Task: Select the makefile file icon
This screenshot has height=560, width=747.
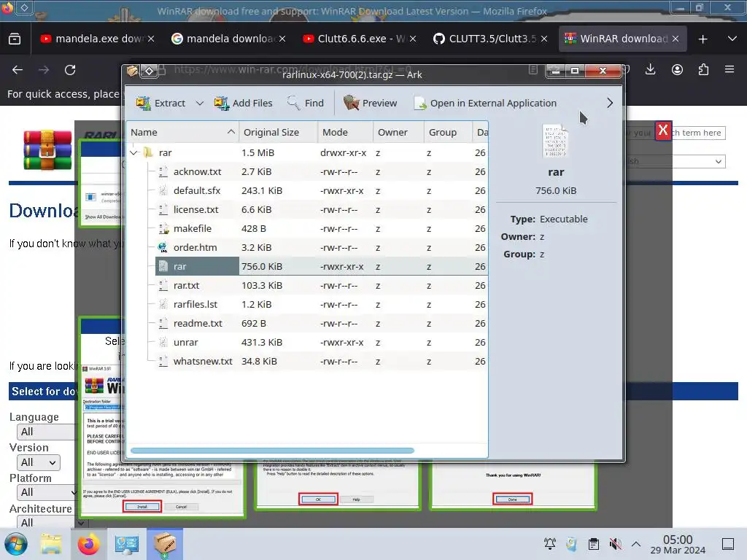Action: click(163, 229)
